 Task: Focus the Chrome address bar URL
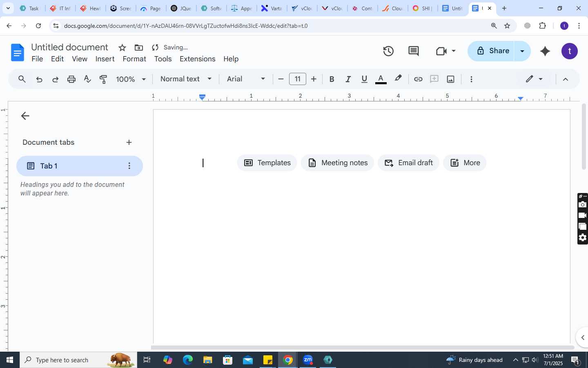tap(186, 26)
